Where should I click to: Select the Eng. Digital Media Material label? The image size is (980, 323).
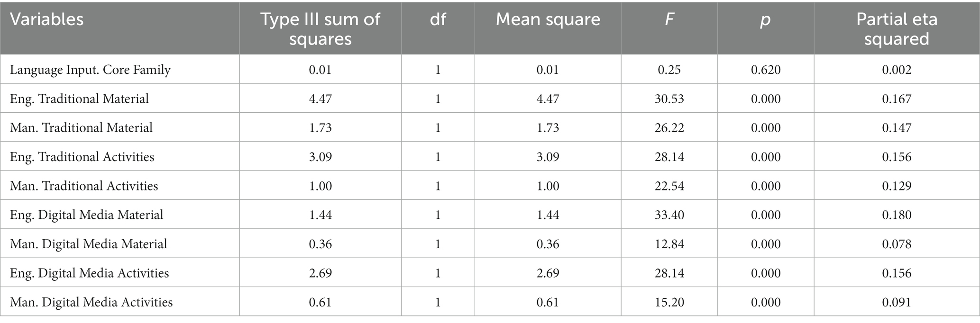tap(86, 215)
